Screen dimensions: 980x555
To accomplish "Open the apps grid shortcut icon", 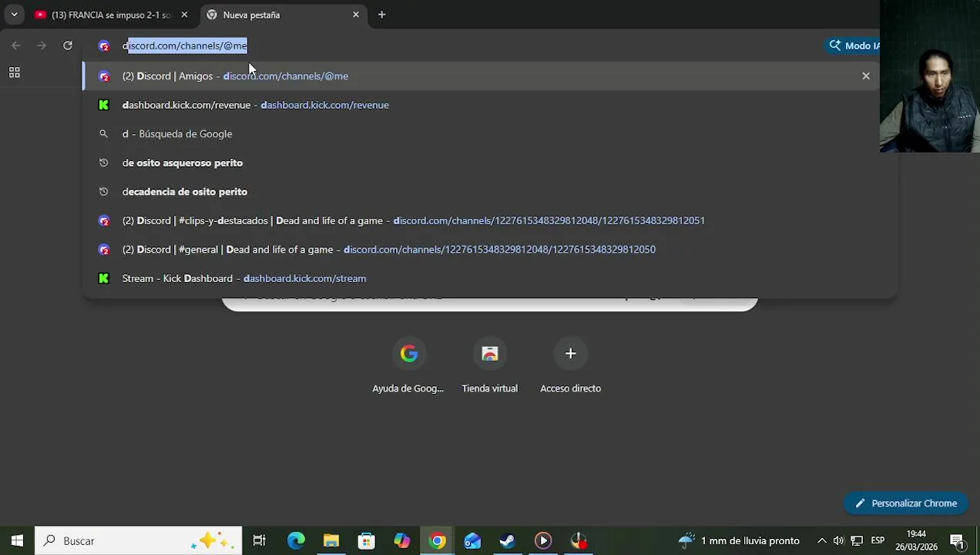I will click(14, 72).
